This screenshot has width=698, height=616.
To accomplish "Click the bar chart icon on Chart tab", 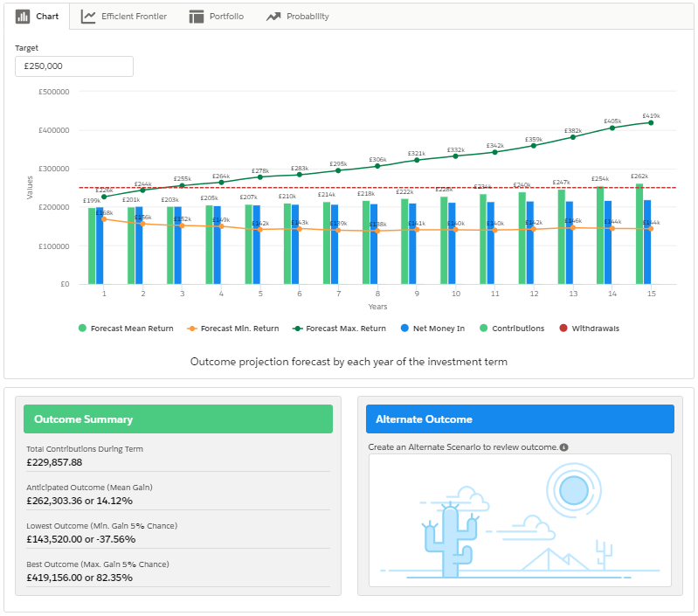I will coord(22,17).
